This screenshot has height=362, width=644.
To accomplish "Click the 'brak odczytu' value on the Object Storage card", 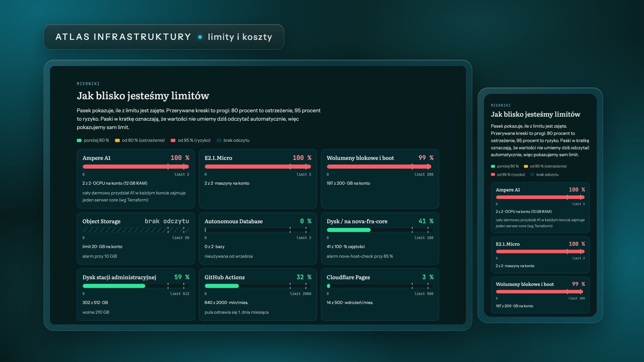I will (167, 221).
